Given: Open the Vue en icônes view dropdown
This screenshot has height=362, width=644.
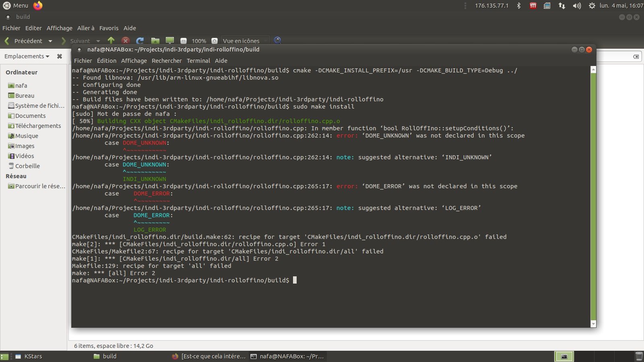Looking at the screenshot, I should click(245, 41).
